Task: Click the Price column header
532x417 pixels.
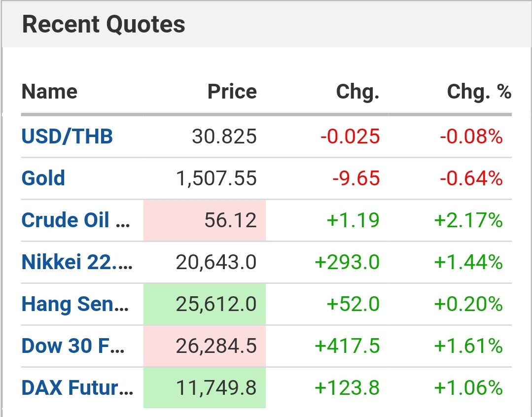Action: point(232,92)
